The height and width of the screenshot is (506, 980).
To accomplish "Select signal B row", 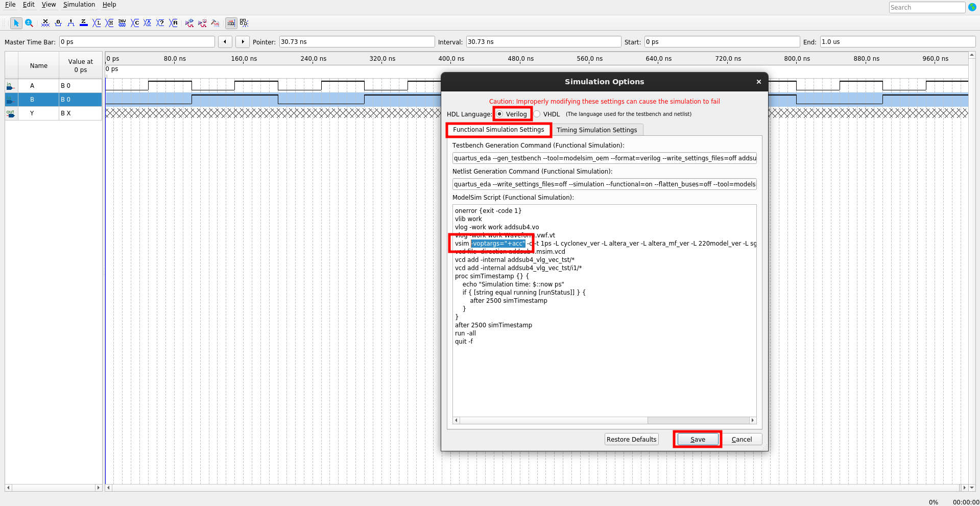I will click(x=53, y=100).
